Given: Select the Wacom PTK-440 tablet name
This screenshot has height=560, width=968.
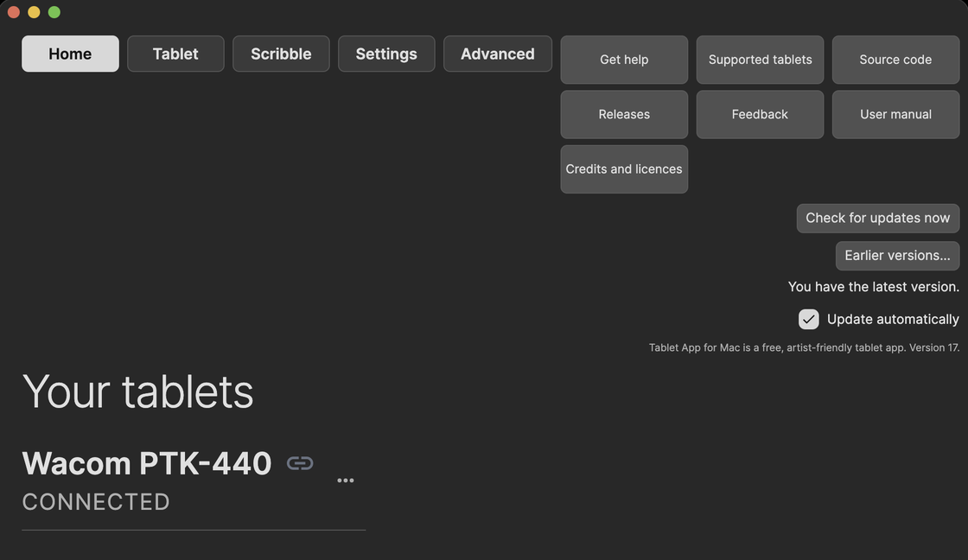Looking at the screenshot, I should 147,463.
